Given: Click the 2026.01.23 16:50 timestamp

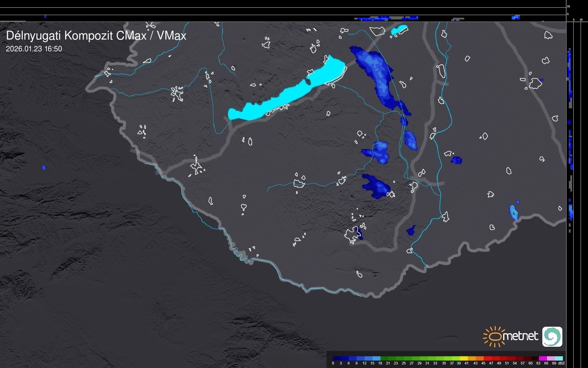Looking at the screenshot, I should point(34,49).
